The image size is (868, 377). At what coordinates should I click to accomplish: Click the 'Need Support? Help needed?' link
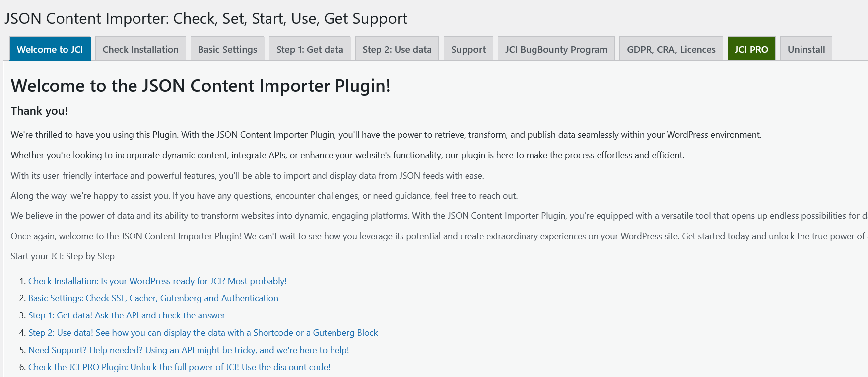pyautogui.click(x=189, y=350)
